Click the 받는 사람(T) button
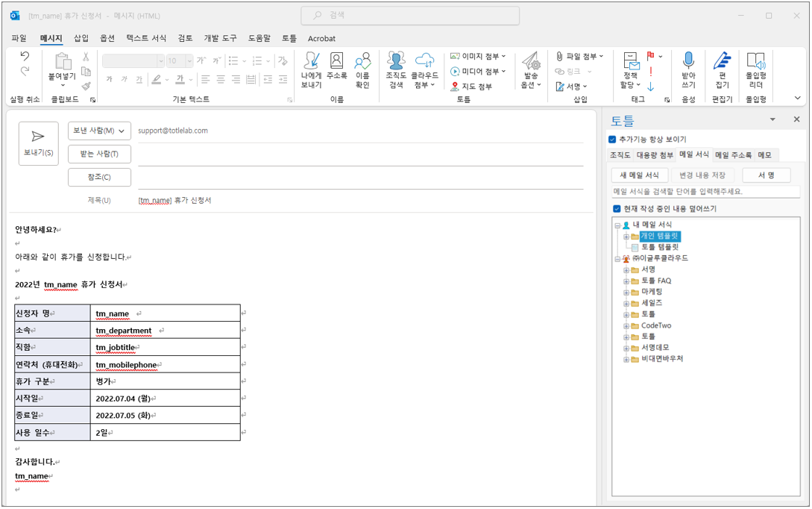This screenshot has width=812, height=509. 99,154
